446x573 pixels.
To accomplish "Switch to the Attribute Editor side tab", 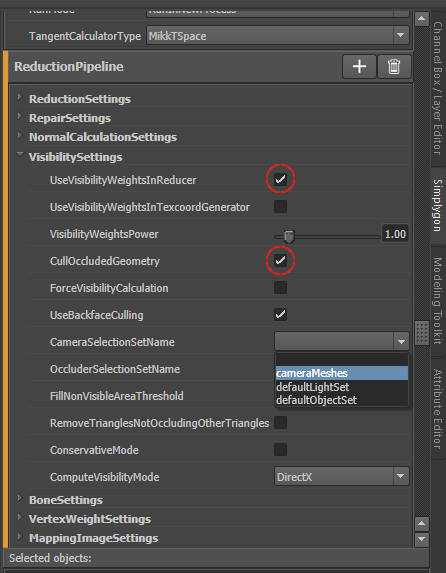I will point(438,409).
